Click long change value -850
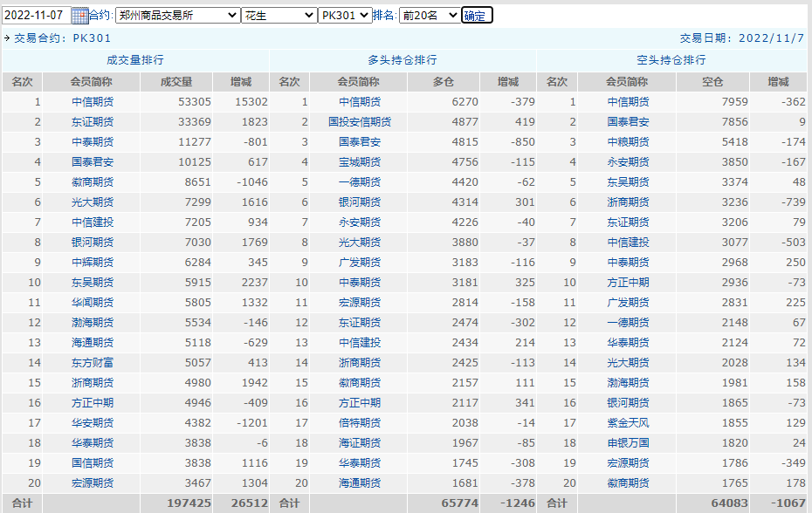The height and width of the screenshot is (513, 812). [522, 142]
